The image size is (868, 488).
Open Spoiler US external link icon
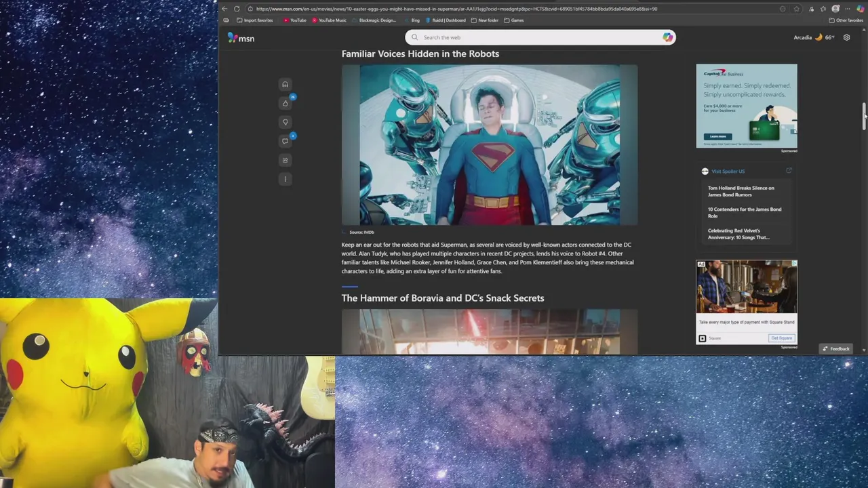pyautogui.click(x=789, y=171)
